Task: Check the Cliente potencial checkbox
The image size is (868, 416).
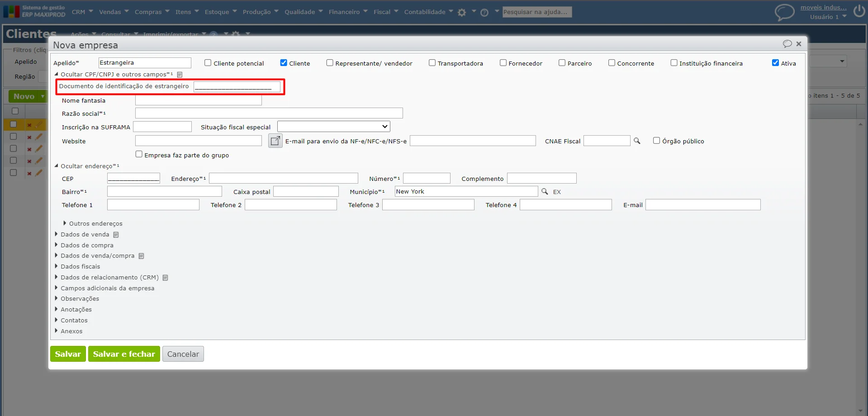Action: (x=208, y=63)
